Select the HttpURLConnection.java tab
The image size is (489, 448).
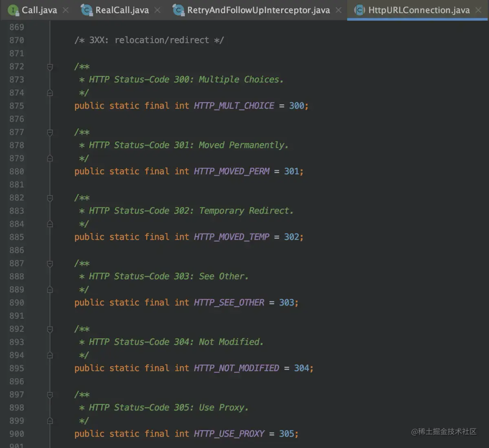pos(419,10)
